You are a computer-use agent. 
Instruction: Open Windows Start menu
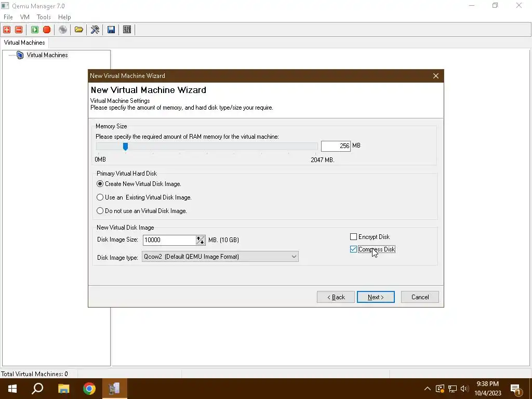12,389
